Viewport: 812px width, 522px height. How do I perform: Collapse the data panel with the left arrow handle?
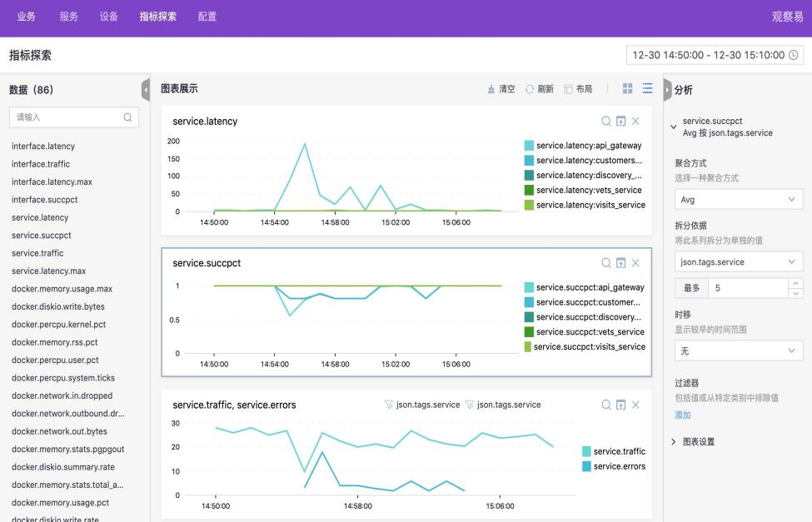click(x=146, y=90)
